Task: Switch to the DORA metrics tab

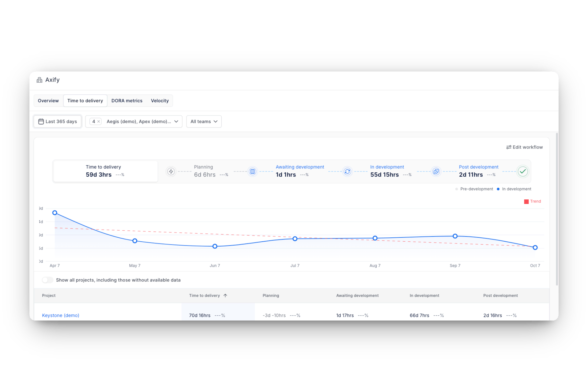Action: [x=127, y=100]
